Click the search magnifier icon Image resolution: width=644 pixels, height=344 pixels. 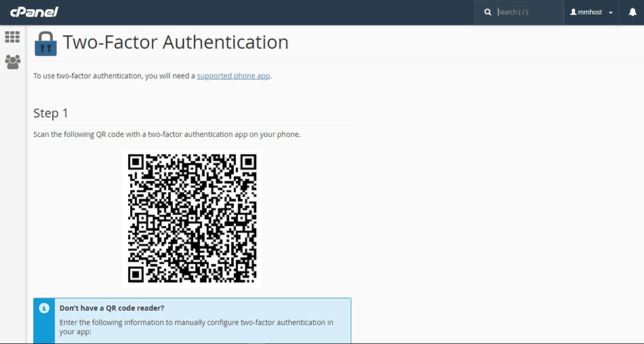coord(487,12)
